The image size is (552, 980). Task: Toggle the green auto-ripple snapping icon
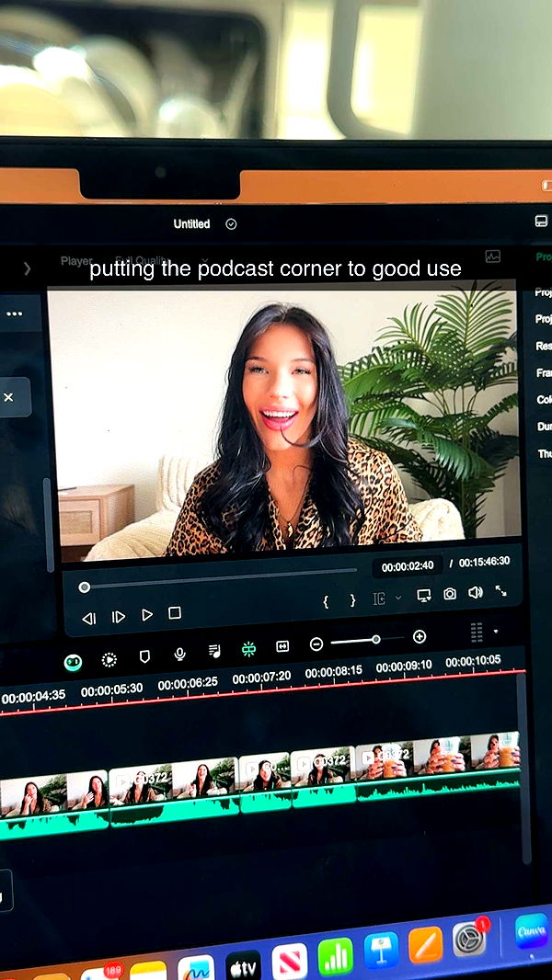[248, 649]
